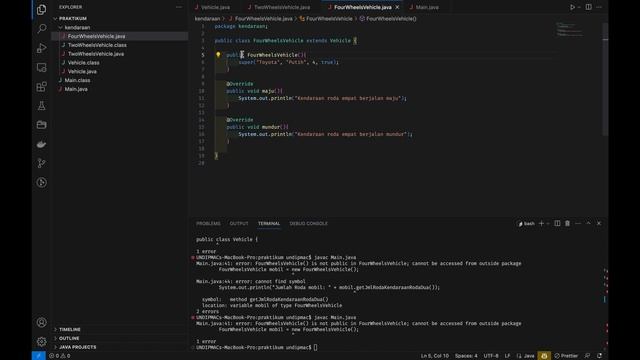
Task: Open the Docker whale view
Action: click(x=41, y=144)
